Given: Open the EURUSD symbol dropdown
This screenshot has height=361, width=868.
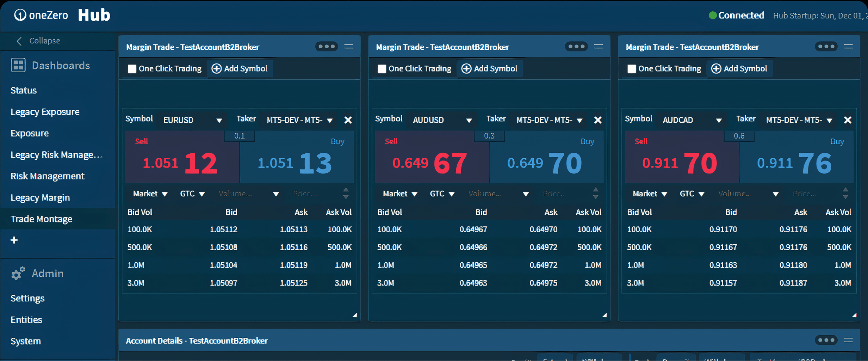Looking at the screenshot, I should [192, 120].
